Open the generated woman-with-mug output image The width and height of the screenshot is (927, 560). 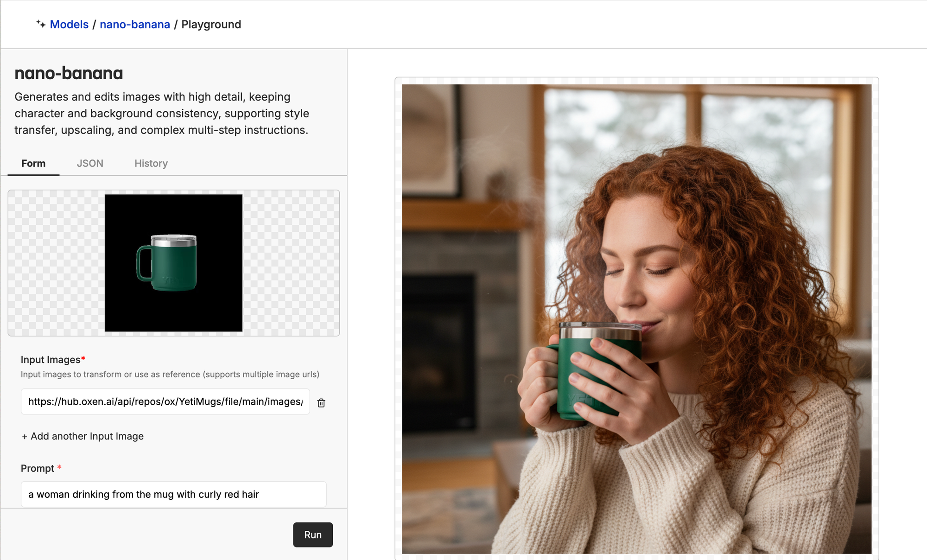point(636,319)
